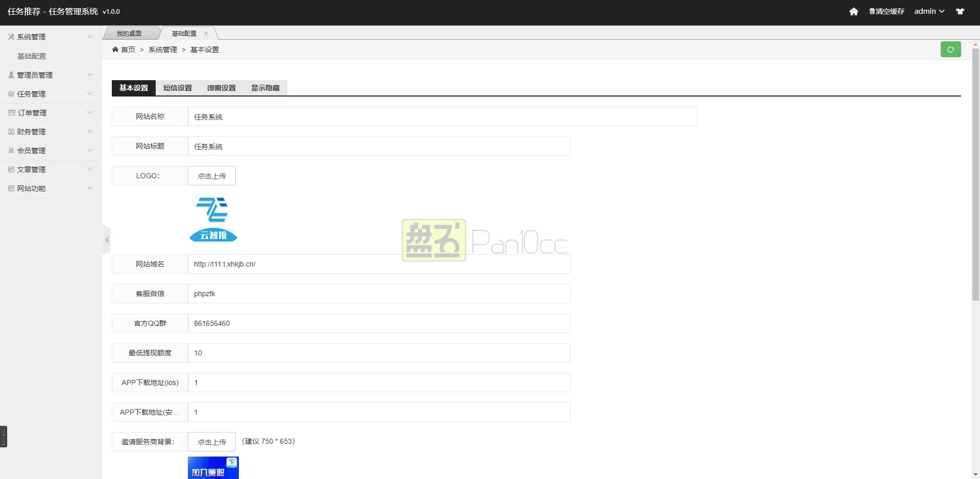Click the LOGO 点击上传 upload button
The height and width of the screenshot is (479, 980).
[212, 175]
